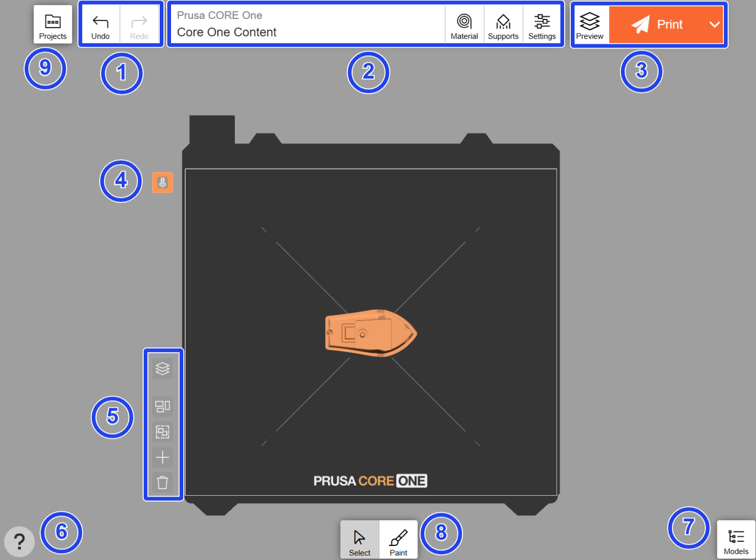Image resolution: width=756 pixels, height=560 pixels.
Task: Toggle the orange nozzle icon beside bed
Action: pyautogui.click(x=163, y=182)
